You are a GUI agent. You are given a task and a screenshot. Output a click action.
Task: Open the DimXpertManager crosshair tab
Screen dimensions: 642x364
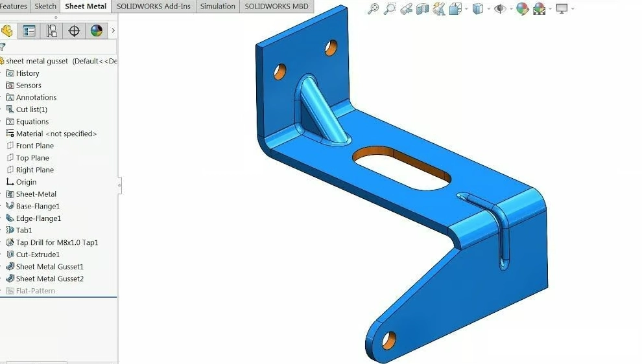74,31
